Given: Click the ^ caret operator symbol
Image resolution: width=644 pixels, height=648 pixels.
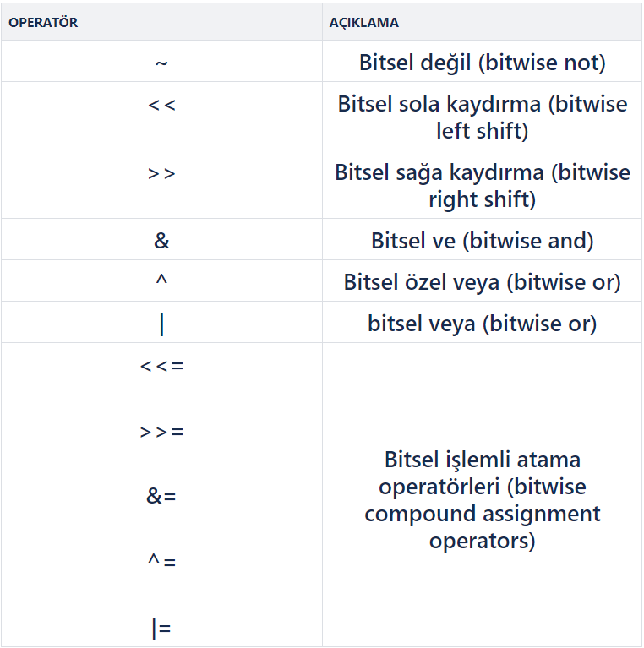Looking at the screenshot, I should coord(161,280).
